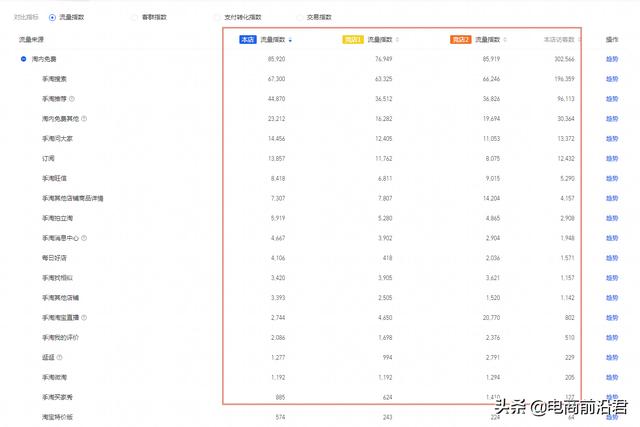Screen dimensions: 640x427
Task: Open help tooltip for 手淘消息中心
Action: click(x=83, y=238)
